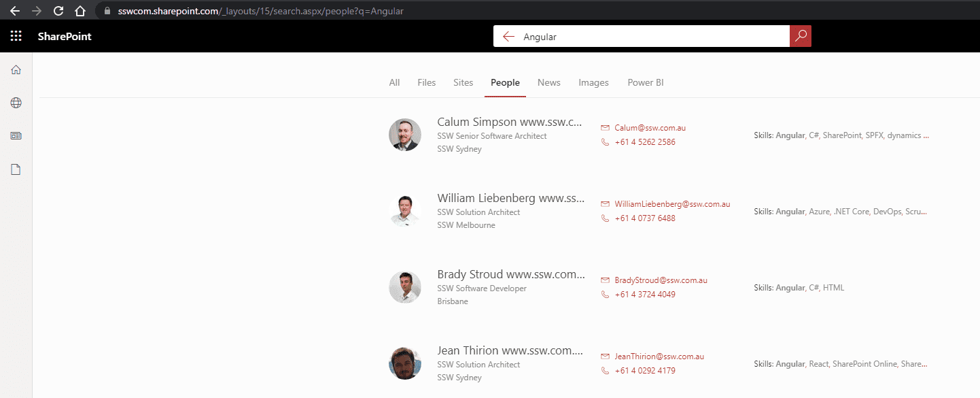Go to Home in left sidebar
980x398 pixels.
pyautogui.click(x=16, y=70)
